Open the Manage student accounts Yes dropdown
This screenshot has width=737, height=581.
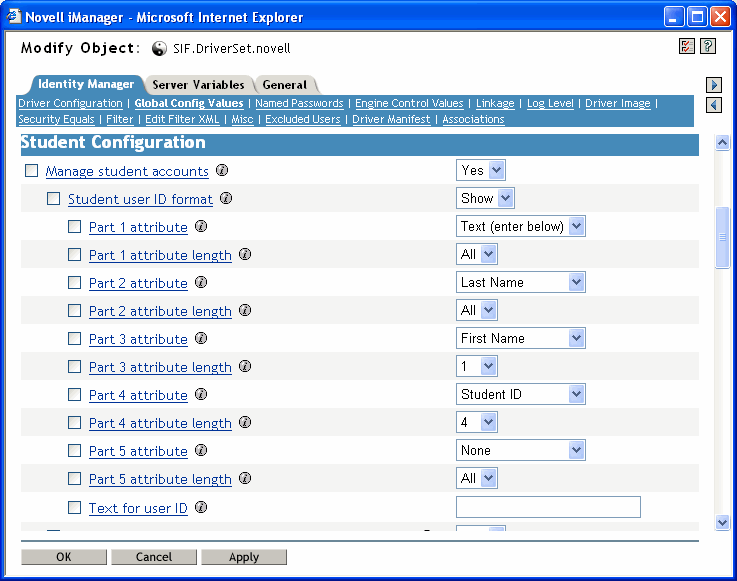pos(481,170)
